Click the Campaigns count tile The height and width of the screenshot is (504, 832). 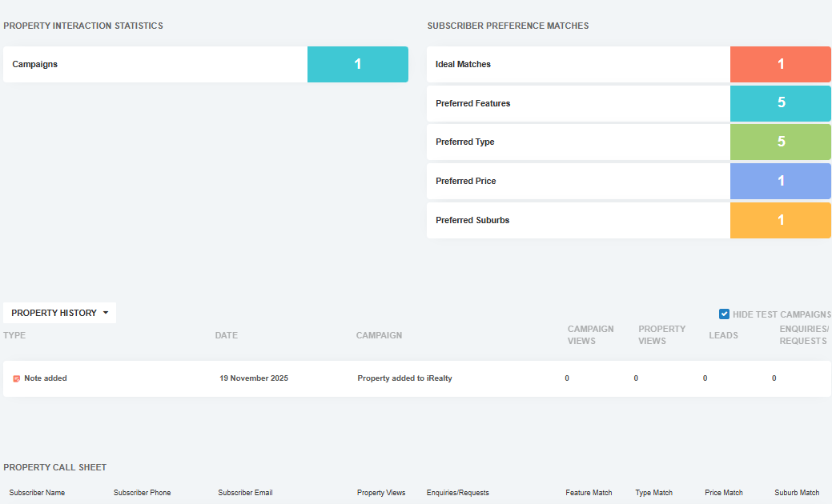[357, 64]
